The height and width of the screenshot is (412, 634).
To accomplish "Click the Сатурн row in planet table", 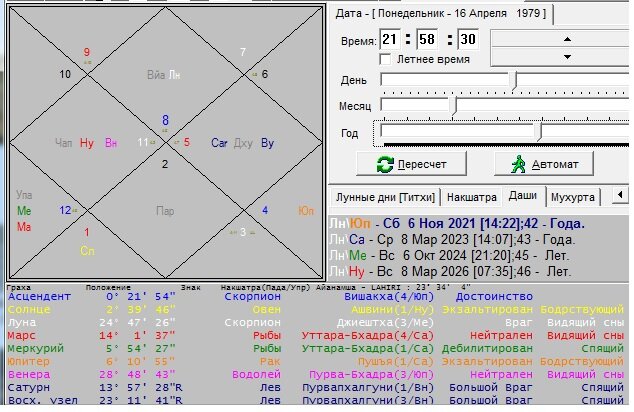I will click(315, 387).
